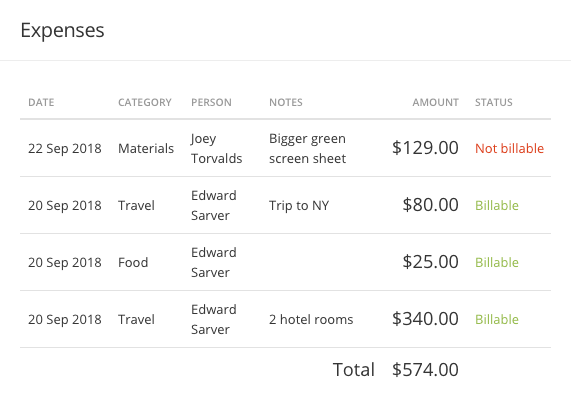Click the DATE column header

[x=41, y=102]
